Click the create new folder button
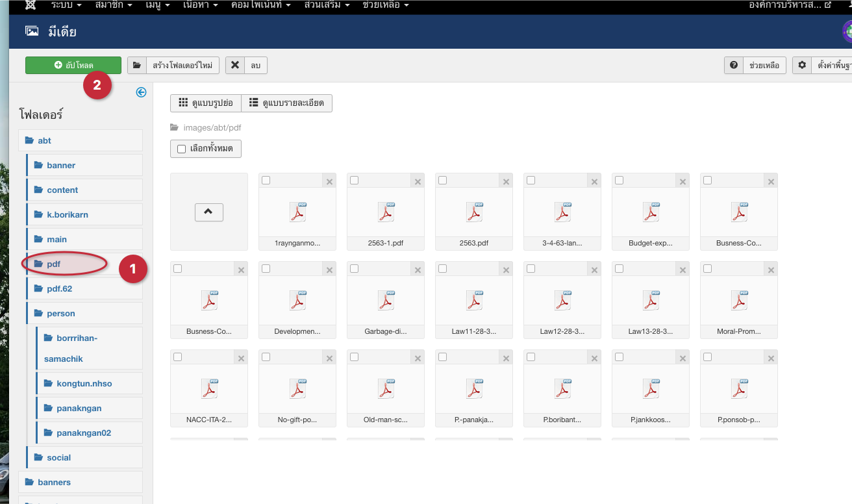 pos(173,66)
